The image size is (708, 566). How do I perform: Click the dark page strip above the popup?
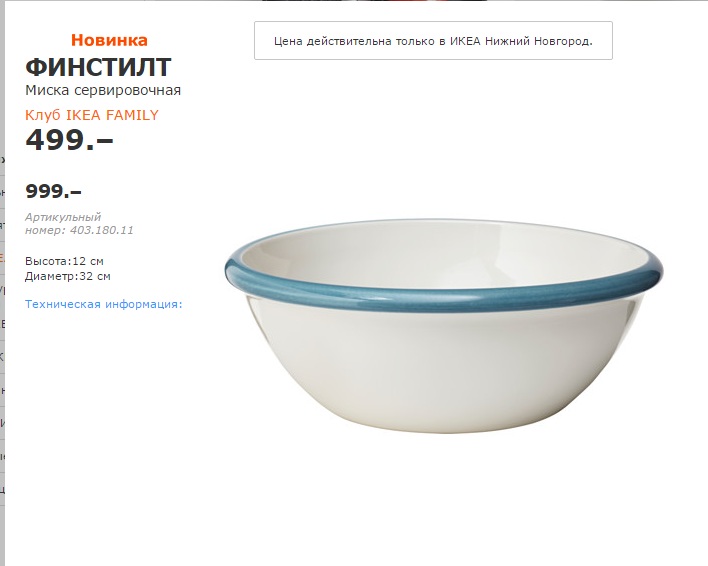point(375,0)
